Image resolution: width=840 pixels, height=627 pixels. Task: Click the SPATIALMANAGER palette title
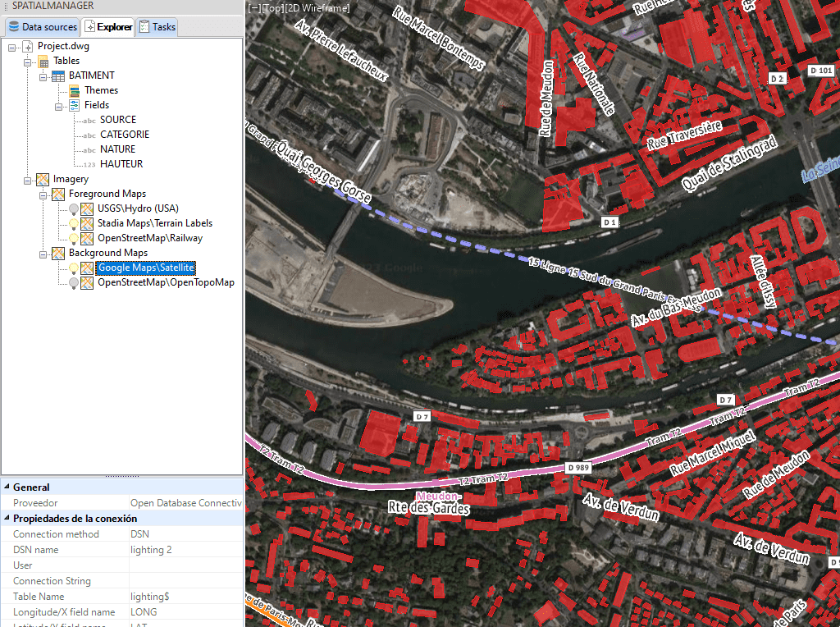[x=52, y=6]
